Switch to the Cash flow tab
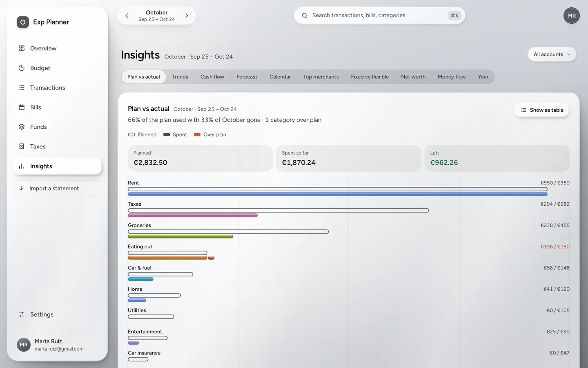Screen dimensions: 588x368 pos(212,77)
